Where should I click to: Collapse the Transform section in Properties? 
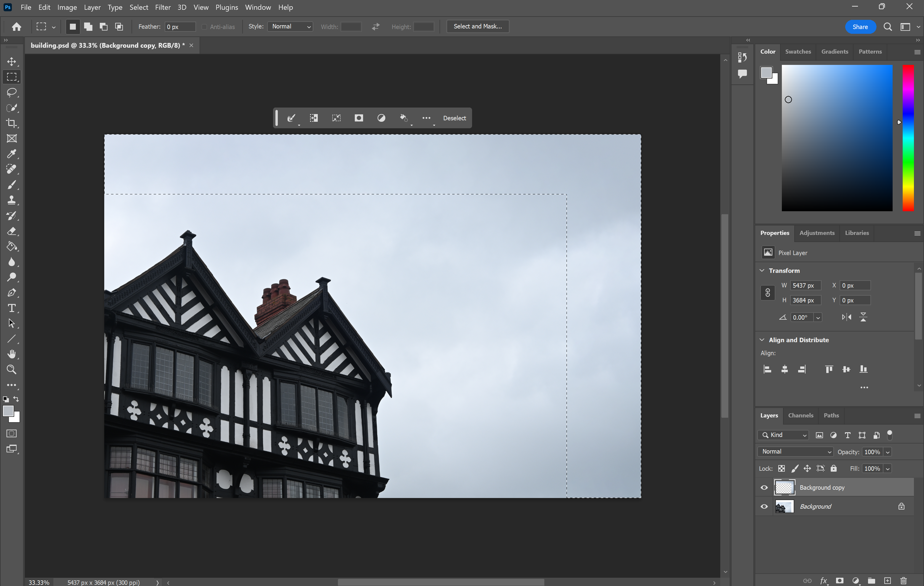[762, 270]
